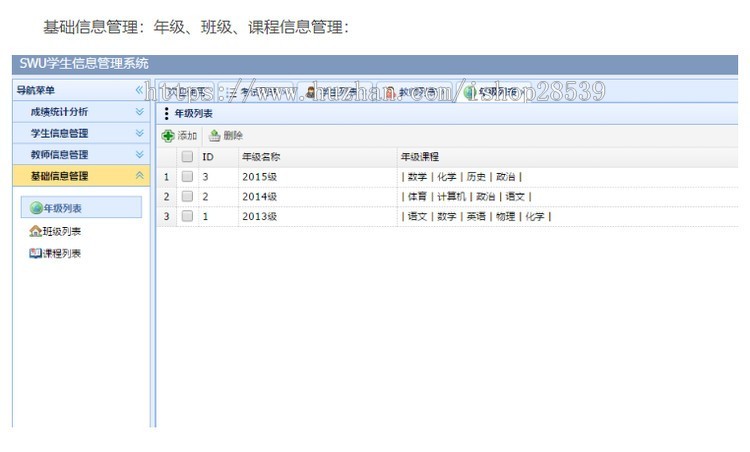Sort by the ID column header
Screen dimensions: 750x452
point(218,157)
